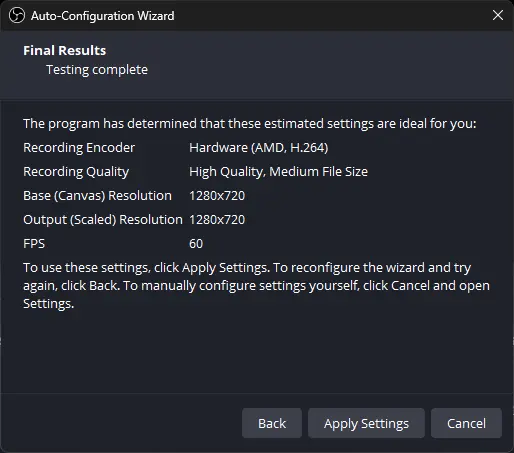Click the 'Recording Encoder' label
The image size is (514, 453).
point(79,147)
